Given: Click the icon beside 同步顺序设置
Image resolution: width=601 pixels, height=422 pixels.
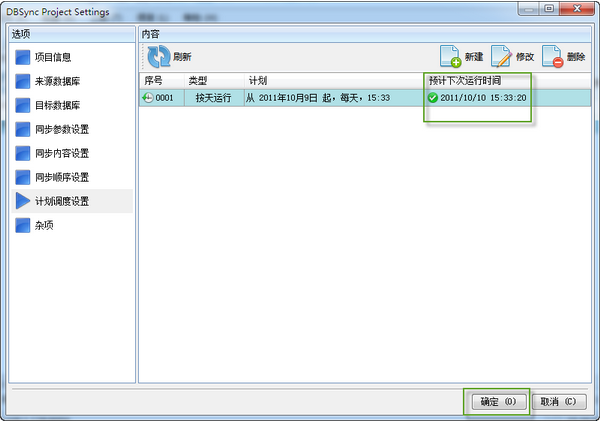Looking at the screenshot, I should 23,177.
